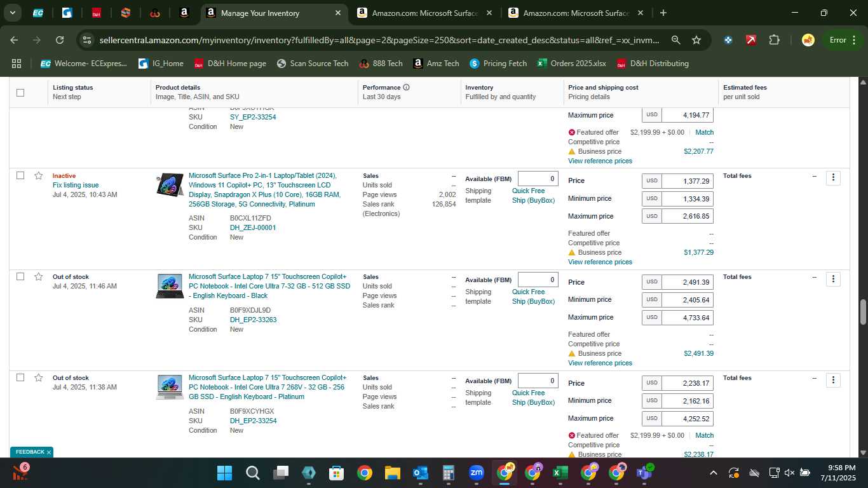The width and height of the screenshot is (868, 488).
Task: Switch to the last Amazon.com Microsoft Surface tab
Action: coord(576,13)
